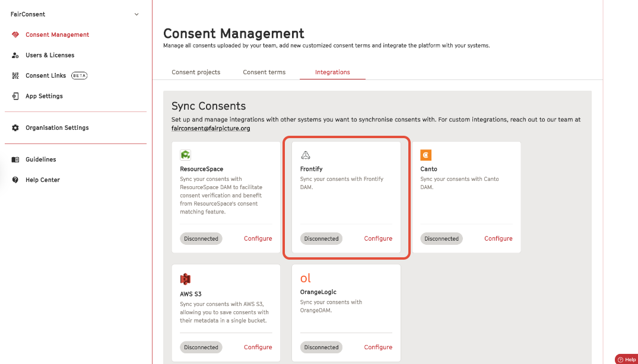The height and width of the screenshot is (364, 638).
Task: Click Canto Disconnected status badge
Action: tap(442, 238)
